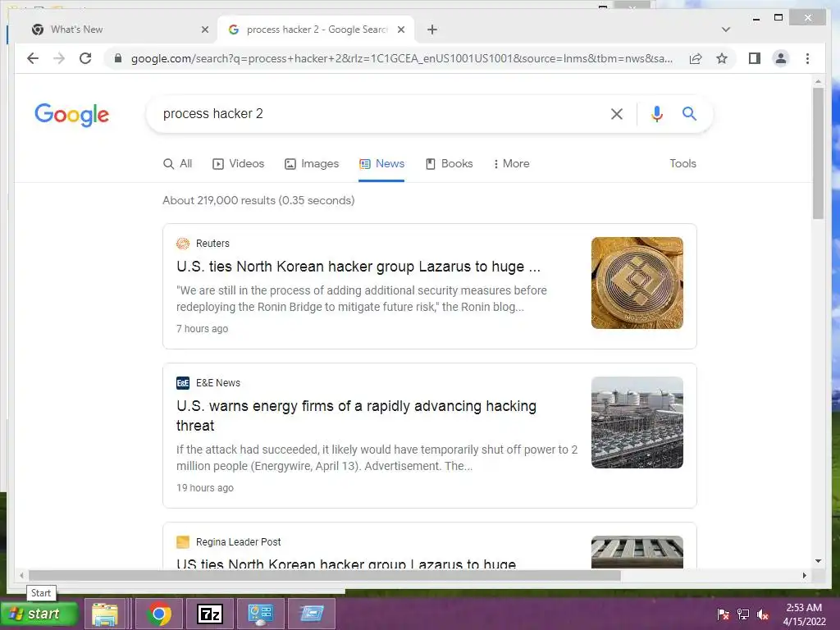Click the network tray icon
This screenshot has height=630, width=840.
click(743, 614)
